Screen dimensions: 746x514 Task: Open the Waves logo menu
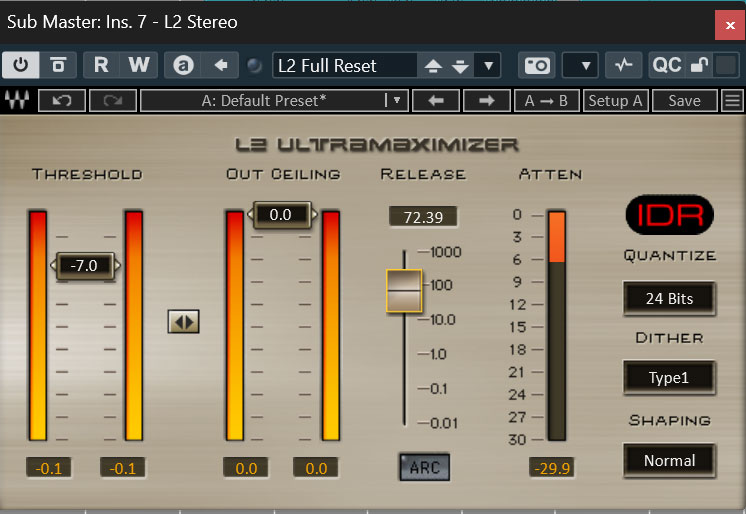coord(17,101)
